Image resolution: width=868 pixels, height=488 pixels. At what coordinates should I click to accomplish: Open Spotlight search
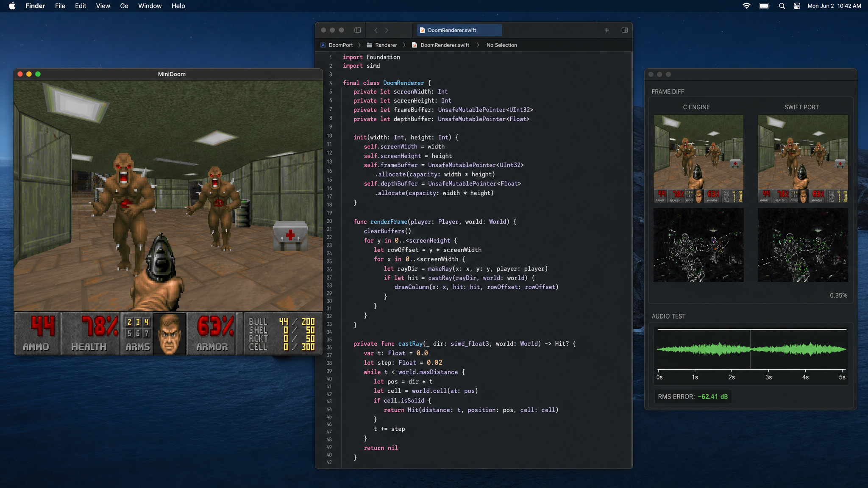click(782, 6)
